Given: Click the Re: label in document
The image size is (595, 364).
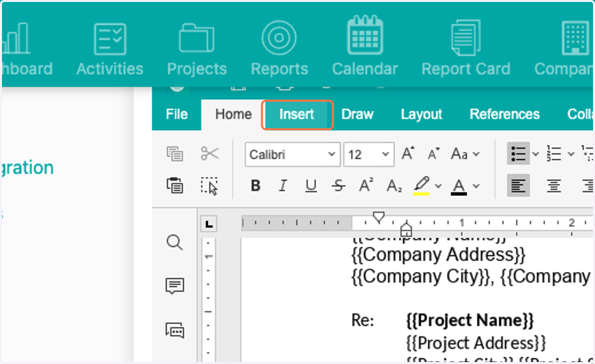Looking at the screenshot, I should tap(362, 320).
